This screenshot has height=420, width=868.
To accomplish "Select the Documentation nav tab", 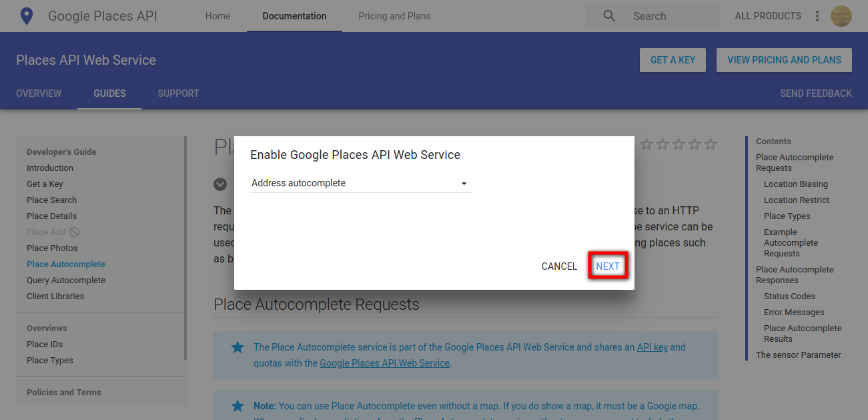I will tap(294, 16).
